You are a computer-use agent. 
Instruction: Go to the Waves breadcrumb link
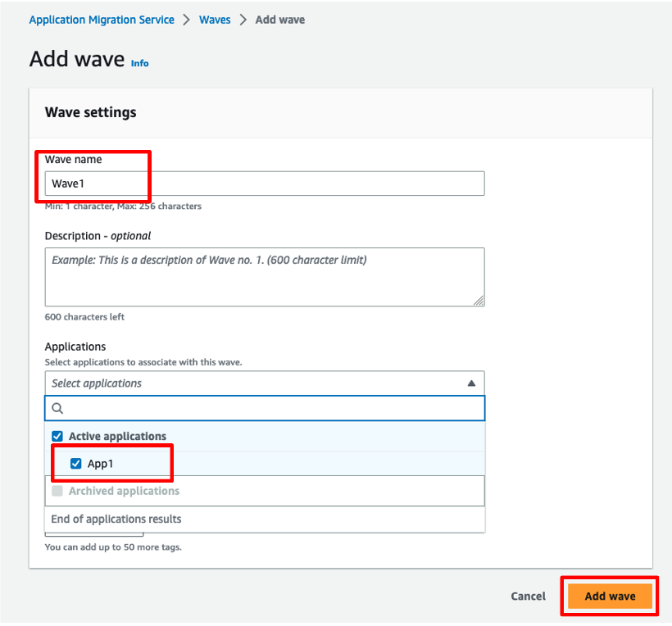(215, 20)
